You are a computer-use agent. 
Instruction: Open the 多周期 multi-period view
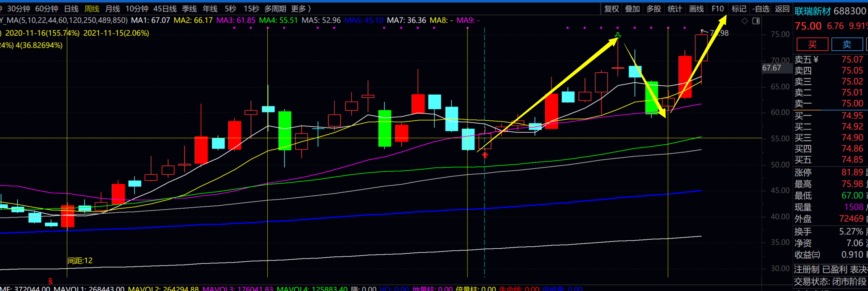275,9
